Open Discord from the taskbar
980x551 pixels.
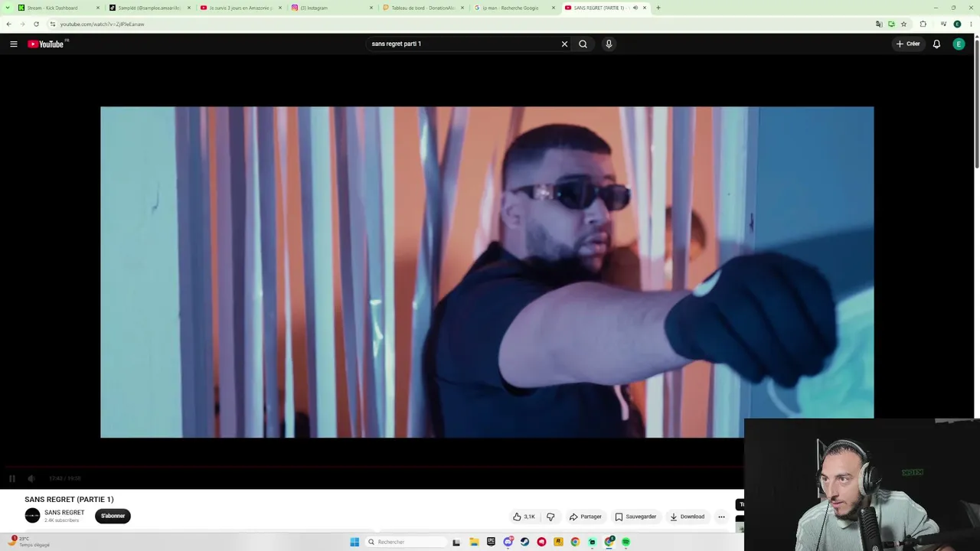click(508, 542)
